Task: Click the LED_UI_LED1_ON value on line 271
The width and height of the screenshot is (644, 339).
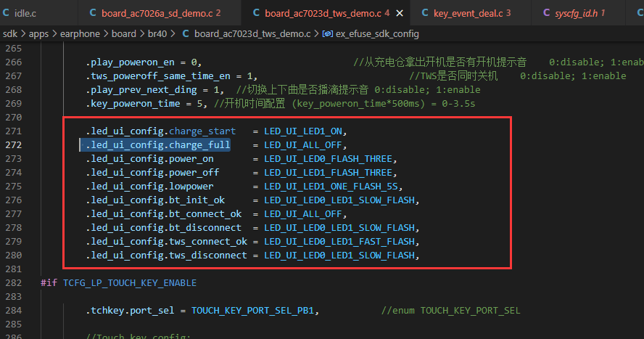Action: click(303, 131)
